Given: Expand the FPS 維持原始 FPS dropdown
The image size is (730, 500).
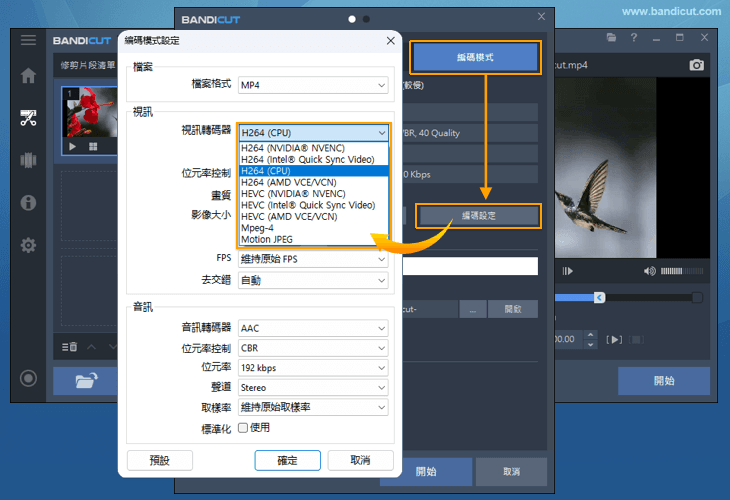Looking at the screenshot, I should (313, 259).
